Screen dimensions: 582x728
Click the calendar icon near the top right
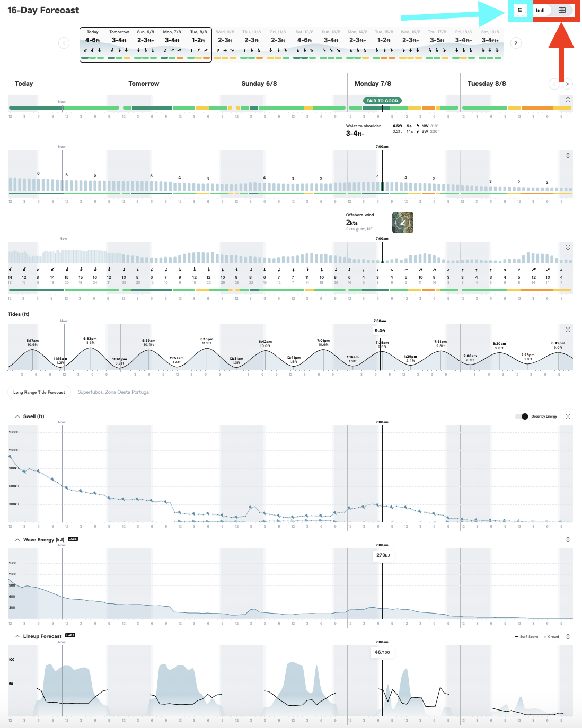tap(519, 10)
